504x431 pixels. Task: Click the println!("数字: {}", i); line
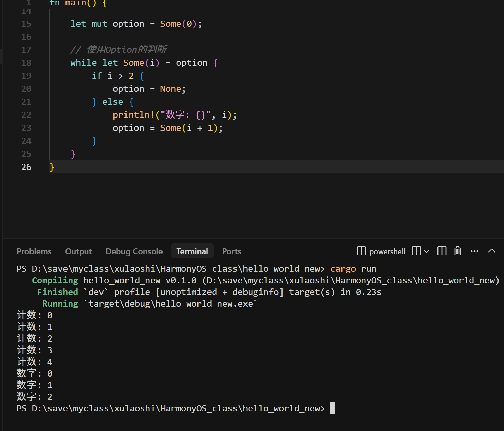click(175, 115)
